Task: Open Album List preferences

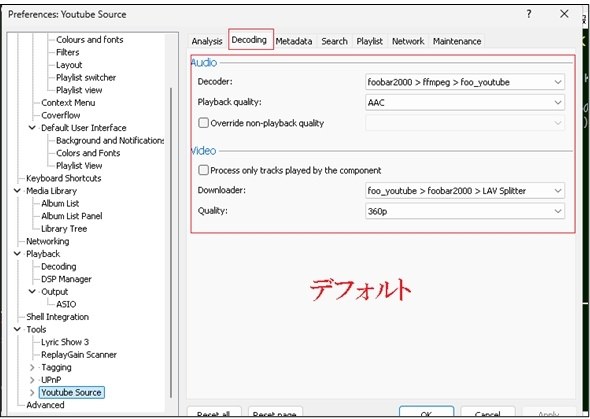Action: point(60,203)
